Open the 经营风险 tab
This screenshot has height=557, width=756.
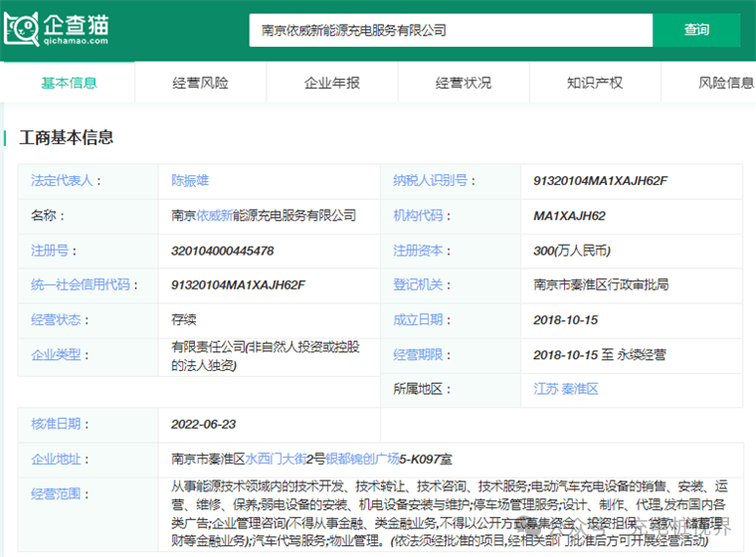(x=200, y=83)
